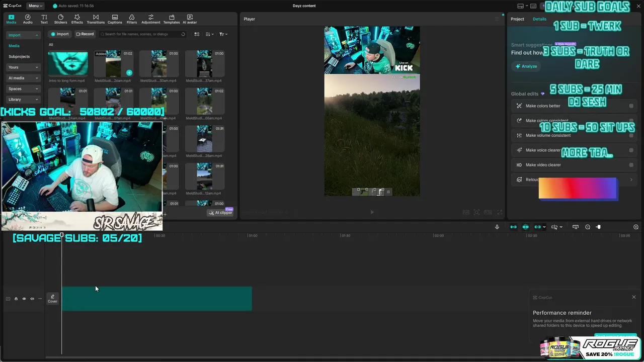The height and width of the screenshot is (362, 644).
Task: Select the teal clip on the timeline
Action: (x=157, y=299)
